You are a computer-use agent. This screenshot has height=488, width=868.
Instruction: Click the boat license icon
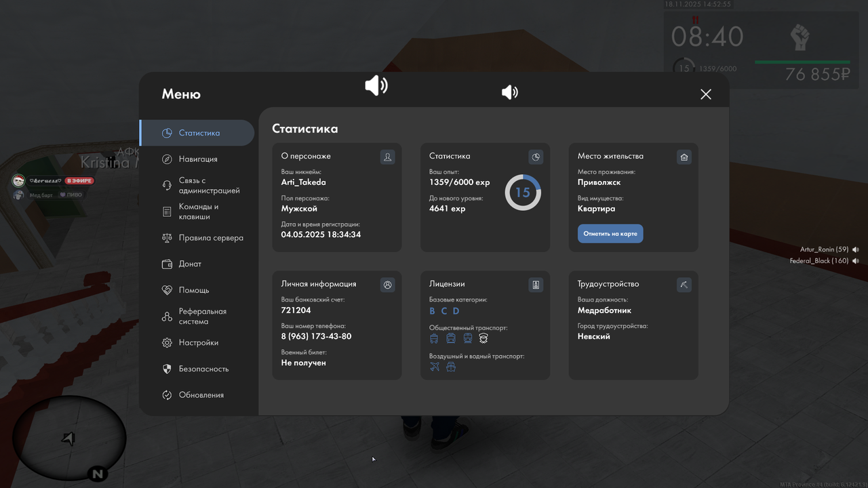point(451,367)
